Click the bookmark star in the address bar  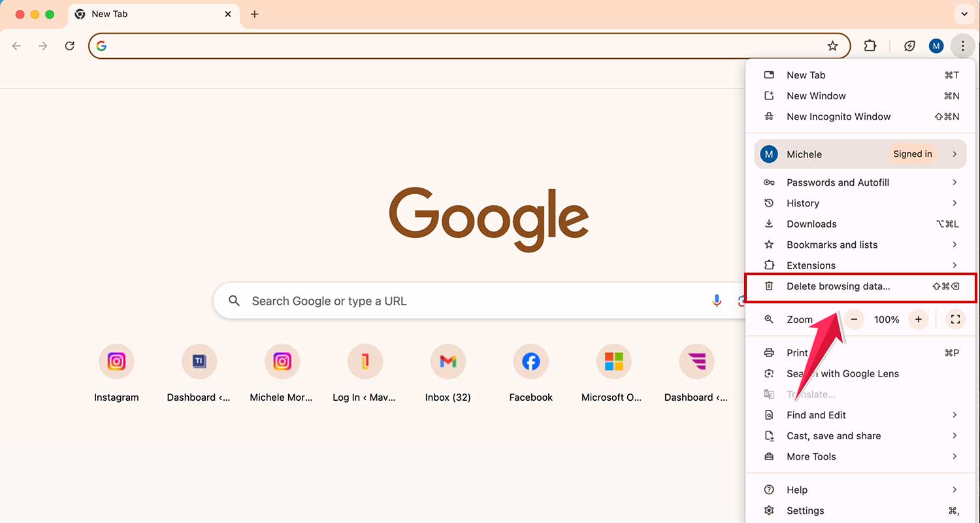pyautogui.click(x=833, y=46)
